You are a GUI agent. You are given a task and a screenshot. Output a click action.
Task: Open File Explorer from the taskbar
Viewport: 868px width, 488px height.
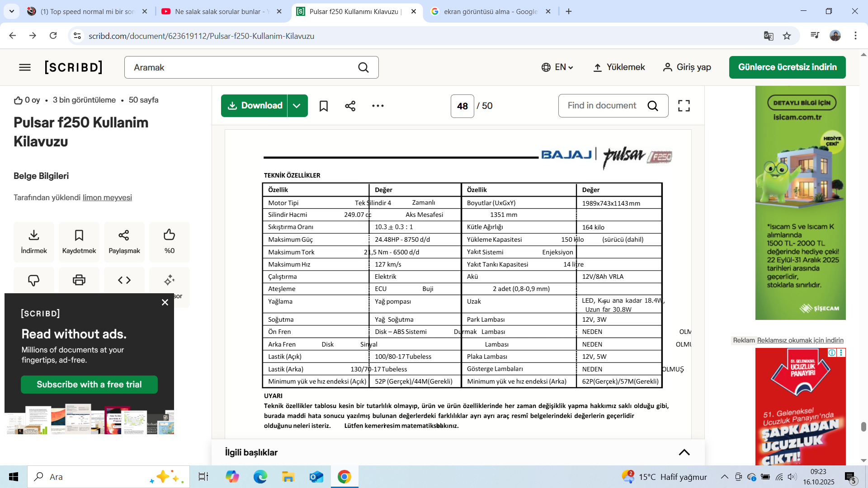pyautogui.click(x=288, y=477)
